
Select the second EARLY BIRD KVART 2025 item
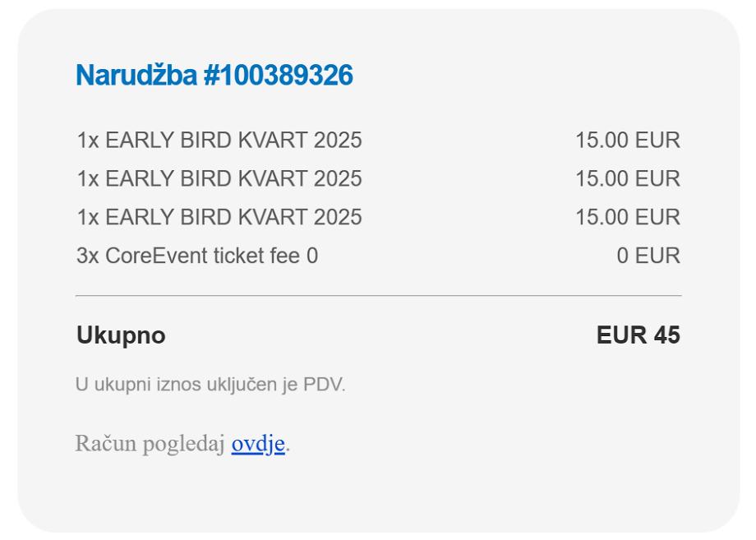tap(219, 179)
